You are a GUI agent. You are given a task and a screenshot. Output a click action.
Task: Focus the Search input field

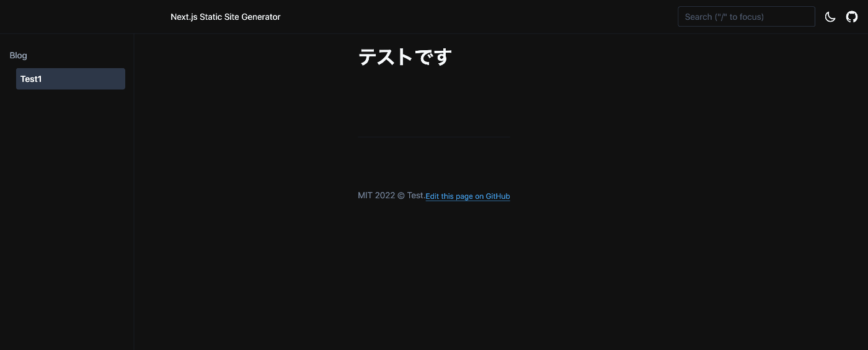point(746,17)
